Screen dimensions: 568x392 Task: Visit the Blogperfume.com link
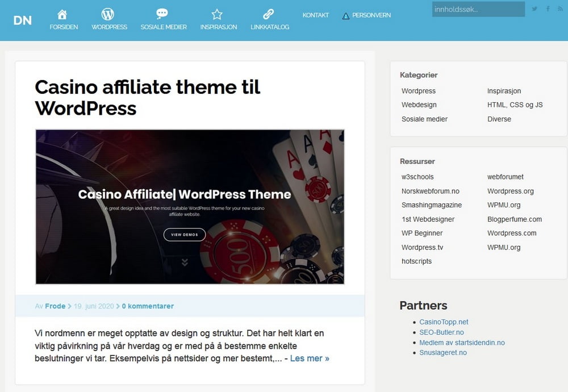coord(515,219)
